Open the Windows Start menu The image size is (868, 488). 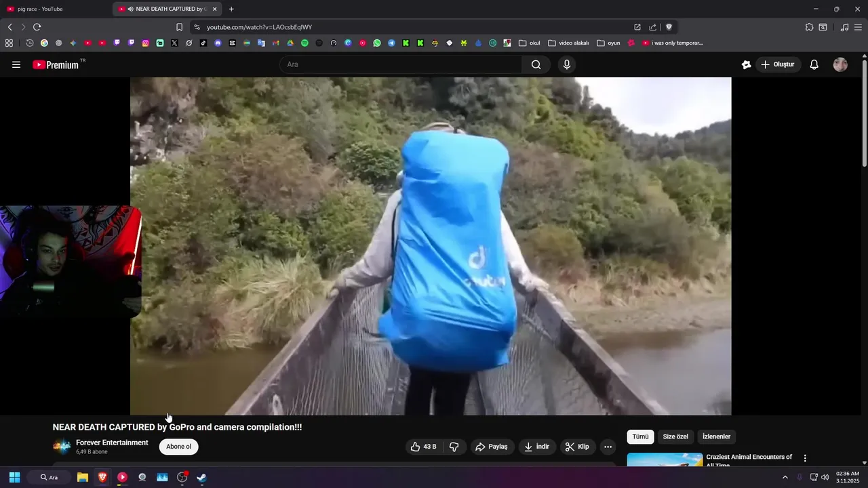tap(14, 477)
